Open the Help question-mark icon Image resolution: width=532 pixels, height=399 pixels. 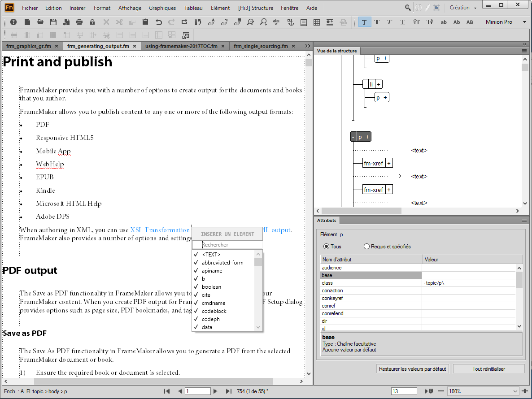click(13, 22)
